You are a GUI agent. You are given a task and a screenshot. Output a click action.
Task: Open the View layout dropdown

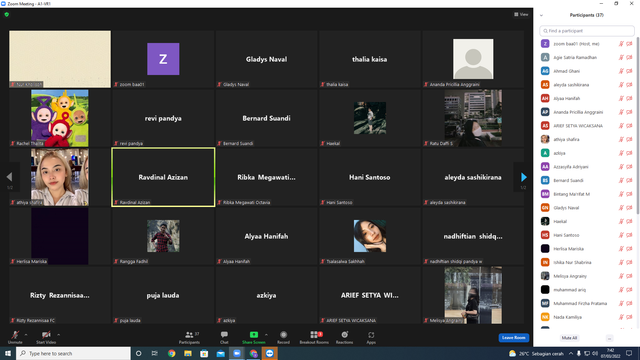pos(521,14)
